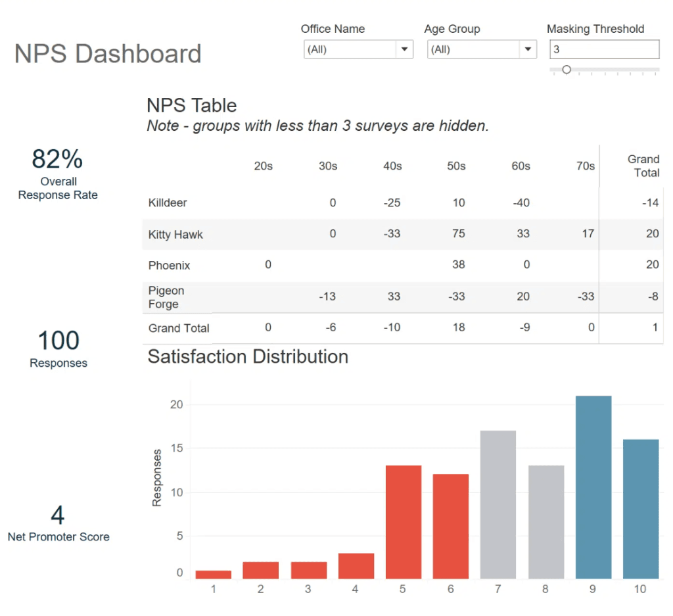Click Kitty Hawk 50s value 75
The image size is (673, 616).
(x=458, y=234)
